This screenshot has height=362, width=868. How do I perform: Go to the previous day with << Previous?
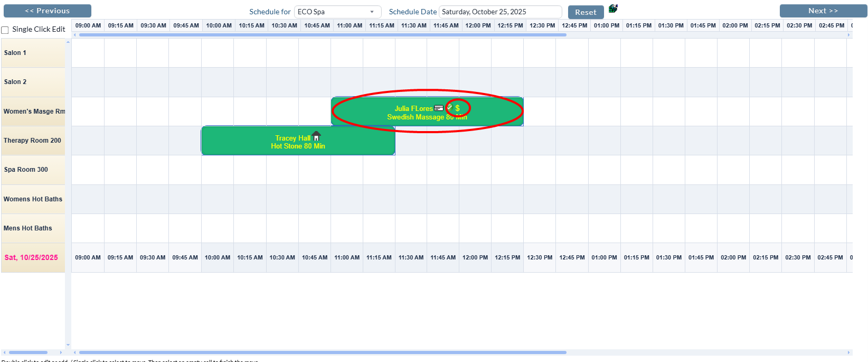pyautogui.click(x=48, y=11)
